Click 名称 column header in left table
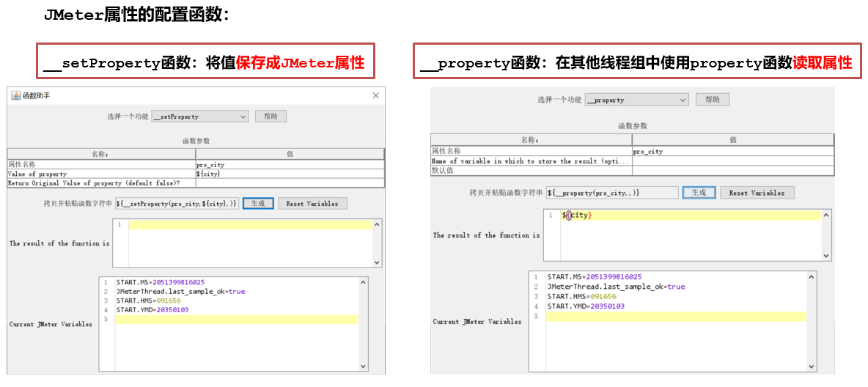Viewport: 868px width, 387px height. pos(101,155)
